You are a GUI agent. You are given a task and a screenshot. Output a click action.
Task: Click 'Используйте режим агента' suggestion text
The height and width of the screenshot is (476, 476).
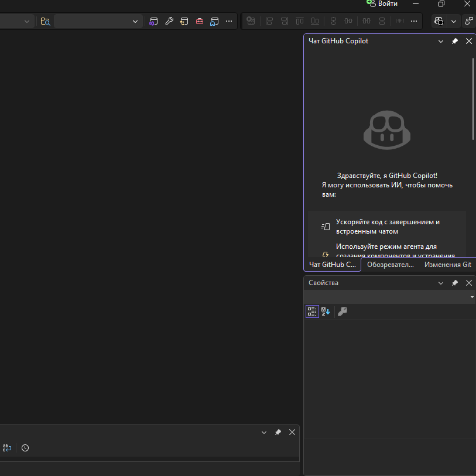(x=395, y=251)
